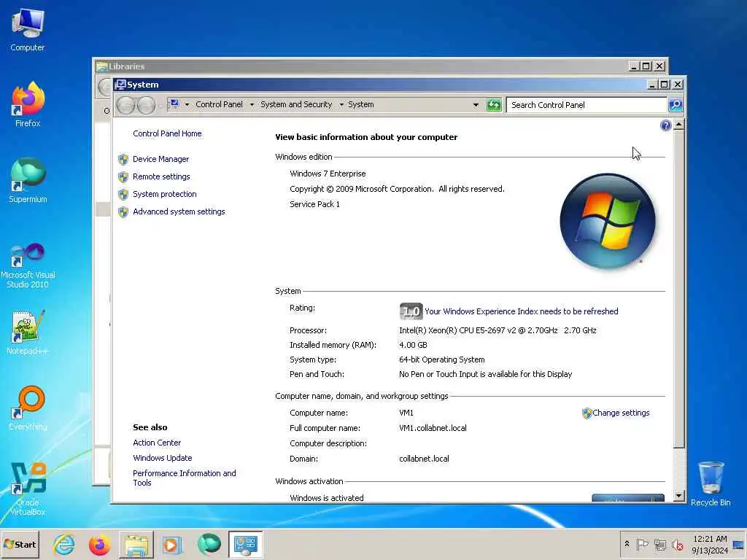
Task: Show the taskbar clock and date
Action: [710, 544]
